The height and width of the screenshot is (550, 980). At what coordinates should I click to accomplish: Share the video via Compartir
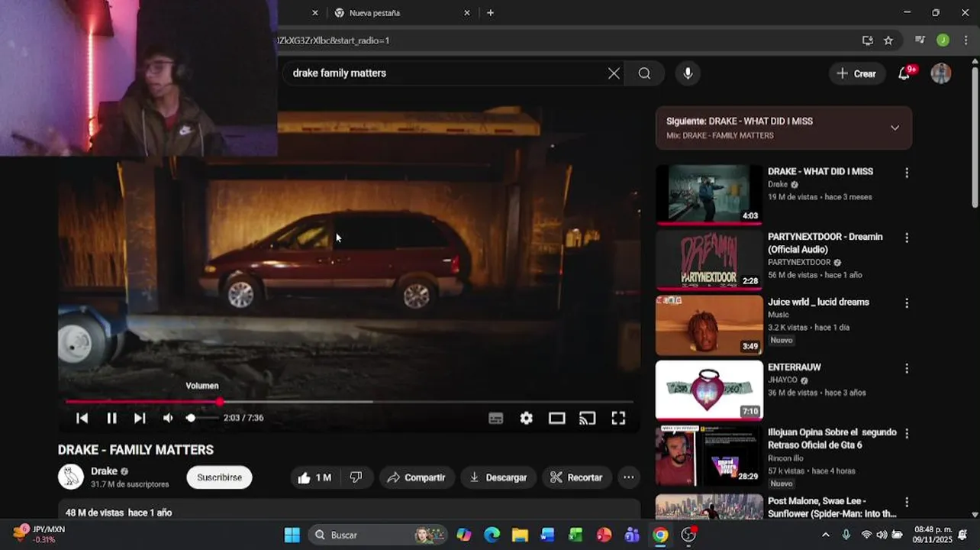417,477
